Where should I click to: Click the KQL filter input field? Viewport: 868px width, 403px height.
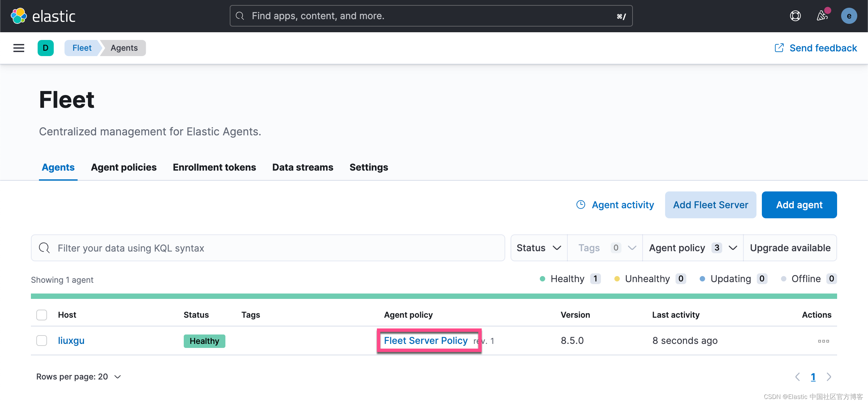[x=268, y=248]
